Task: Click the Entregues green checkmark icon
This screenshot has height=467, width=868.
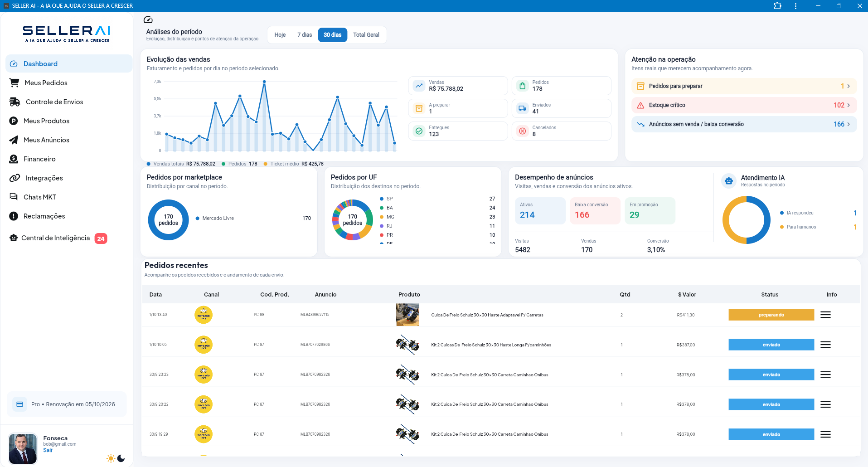Action: coord(419,131)
